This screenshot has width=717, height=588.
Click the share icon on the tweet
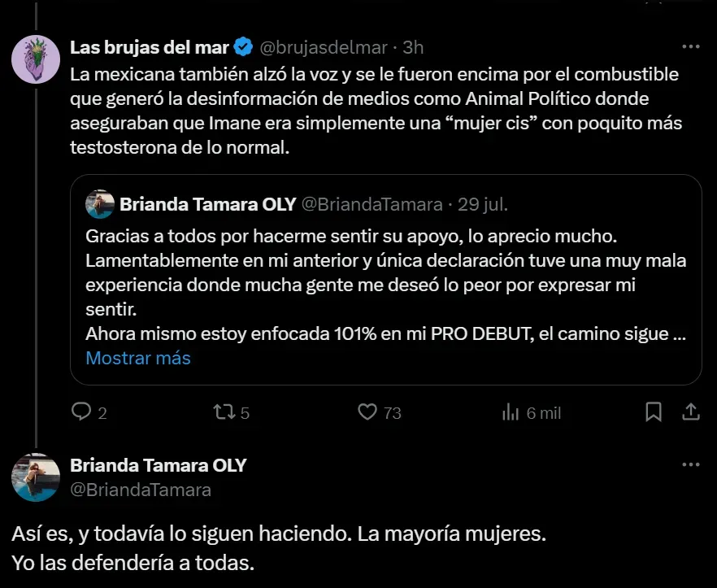(690, 412)
